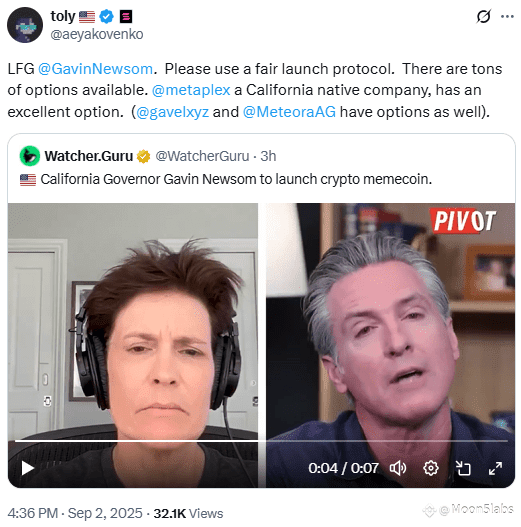The height and width of the screenshot is (527, 521).
Task: Click the gold verified badge of Watcher.Guru
Action: click(x=144, y=156)
